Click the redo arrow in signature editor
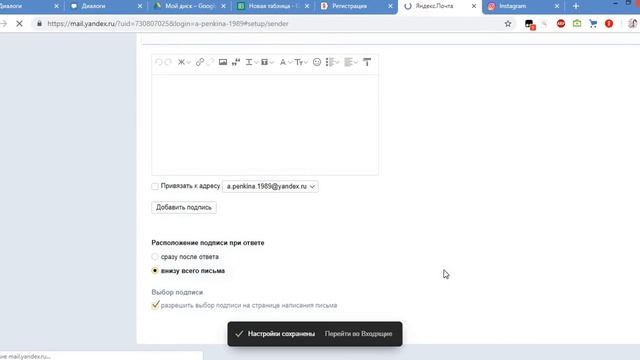640x360 pixels. click(x=168, y=62)
